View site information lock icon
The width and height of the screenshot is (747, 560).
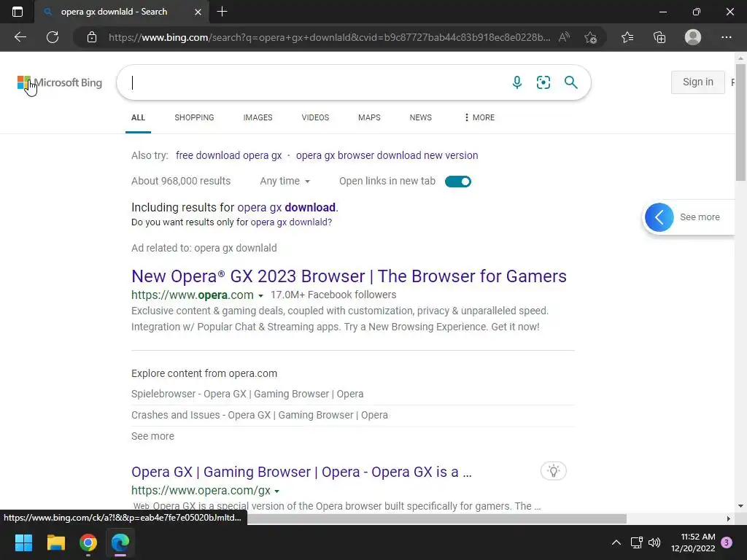click(92, 37)
